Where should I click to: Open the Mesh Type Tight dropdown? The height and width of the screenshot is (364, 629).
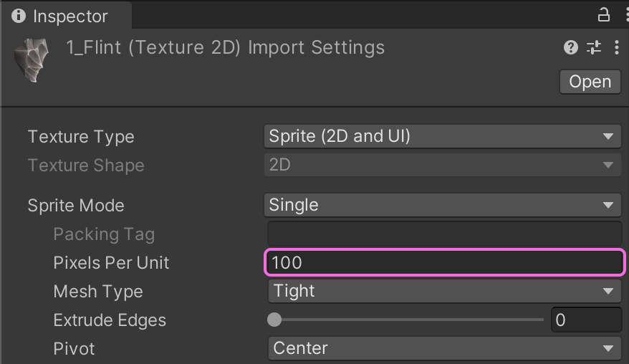[x=444, y=291]
